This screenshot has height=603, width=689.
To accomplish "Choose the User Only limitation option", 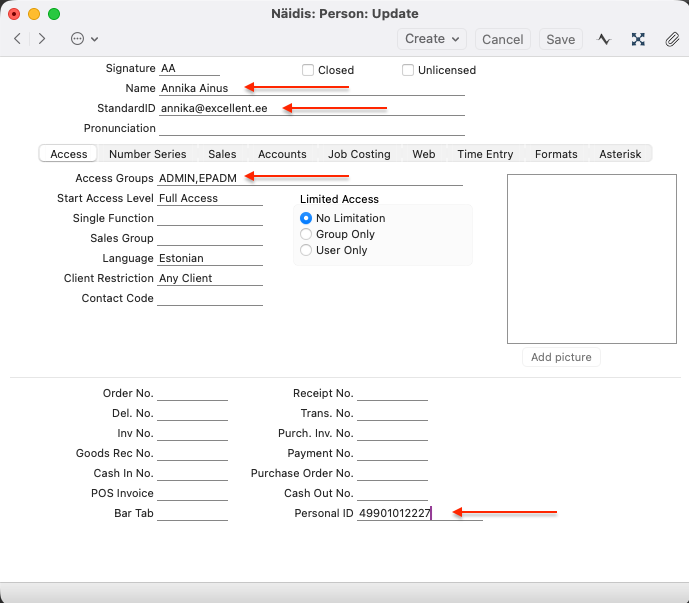I will tap(306, 250).
